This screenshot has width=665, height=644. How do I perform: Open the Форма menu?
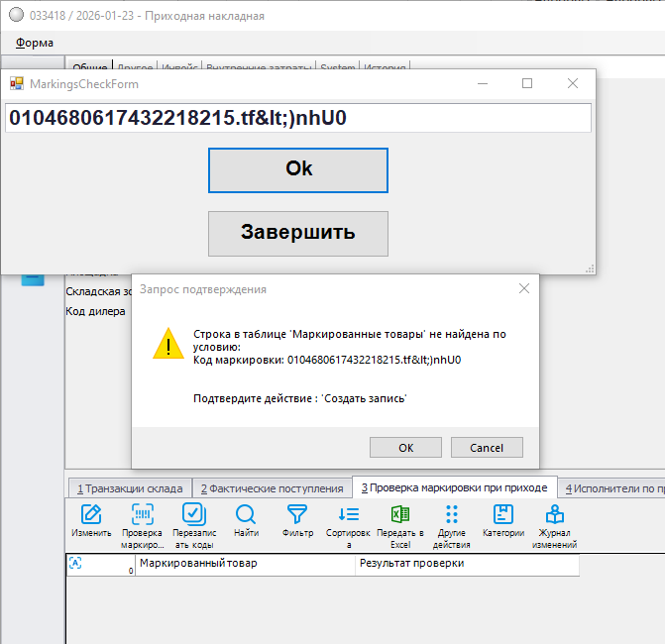pyautogui.click(x=35, y=43)
